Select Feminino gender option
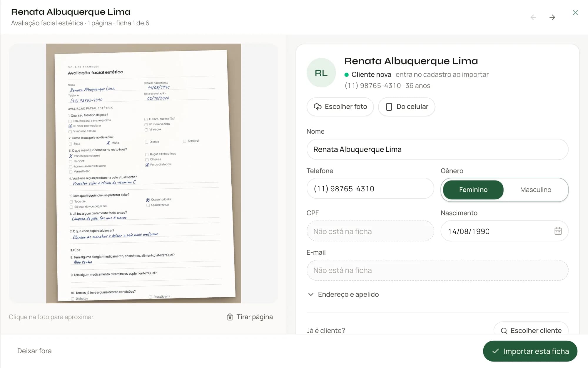Screen dimensions: 588x368 click(x=473, y=190)
